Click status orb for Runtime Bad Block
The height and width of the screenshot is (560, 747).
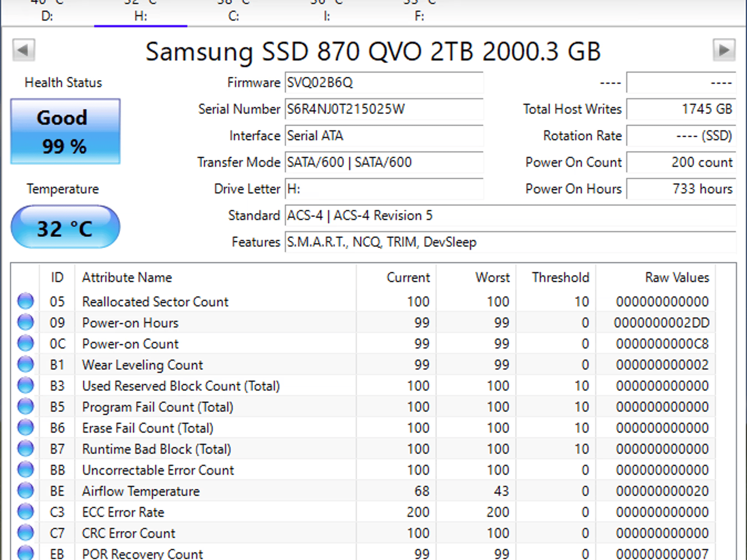click(26, 448)
